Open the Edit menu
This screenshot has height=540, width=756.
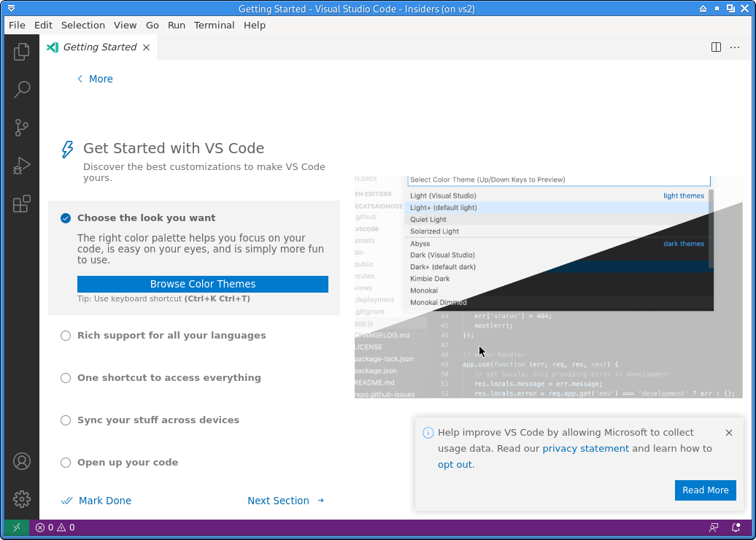[43, 25]
